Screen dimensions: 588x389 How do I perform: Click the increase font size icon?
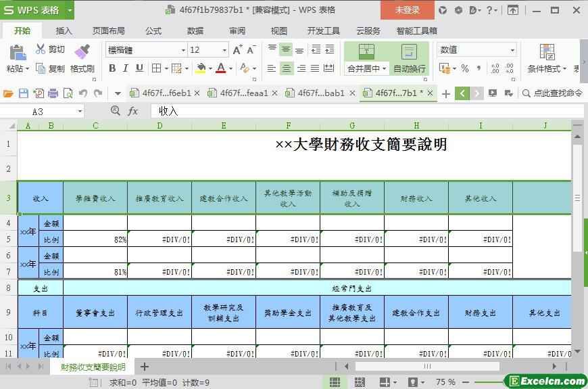click(237, 50)
